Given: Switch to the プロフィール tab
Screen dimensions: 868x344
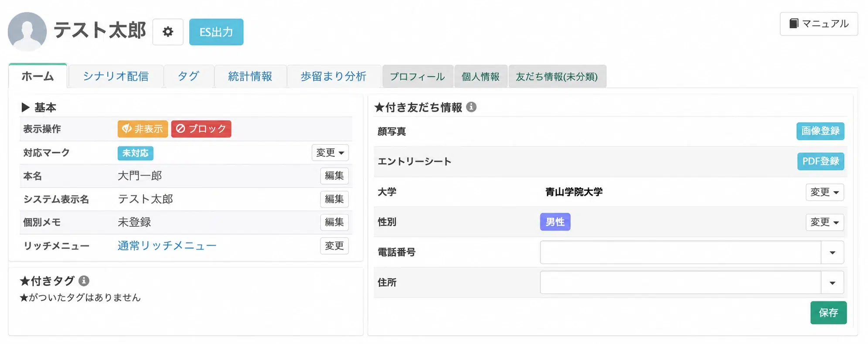Looking at the screenshot, I should tap(418, 76).
